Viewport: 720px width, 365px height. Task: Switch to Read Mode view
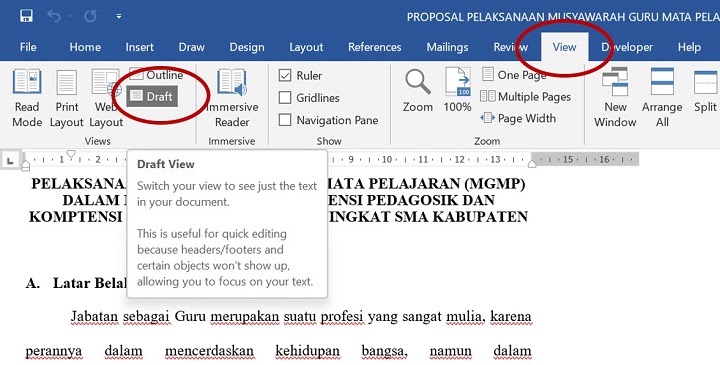coord(27,98)
